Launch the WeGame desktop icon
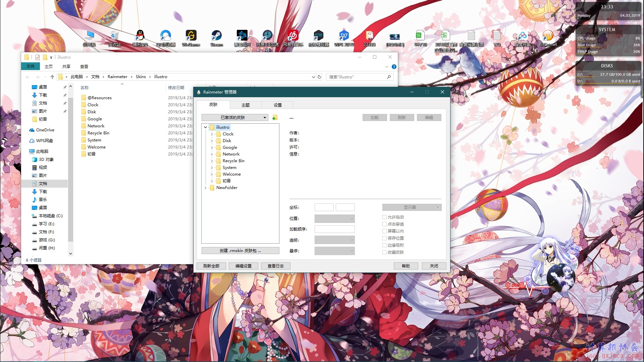 (191, 38)
